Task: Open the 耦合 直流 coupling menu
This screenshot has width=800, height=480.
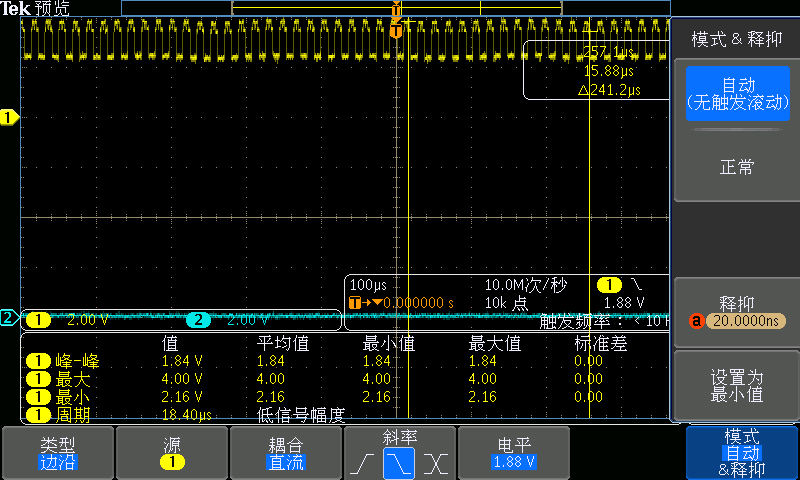Action: coord(286,453)
